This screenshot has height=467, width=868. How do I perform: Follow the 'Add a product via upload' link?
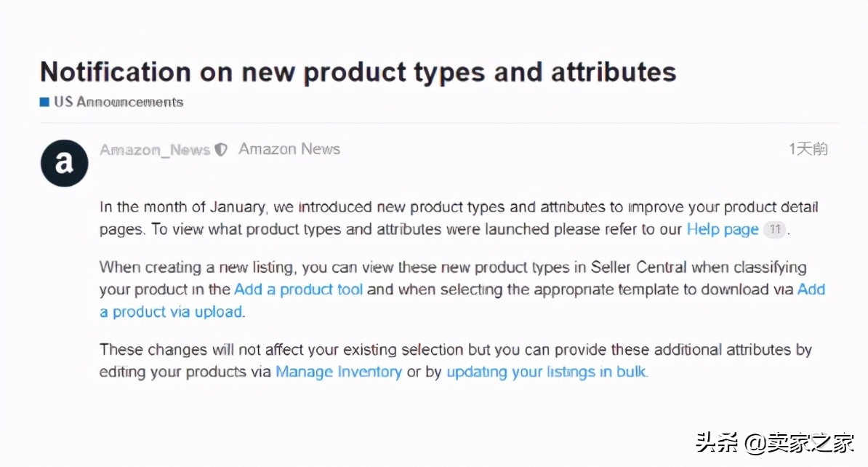click(462, 300)
